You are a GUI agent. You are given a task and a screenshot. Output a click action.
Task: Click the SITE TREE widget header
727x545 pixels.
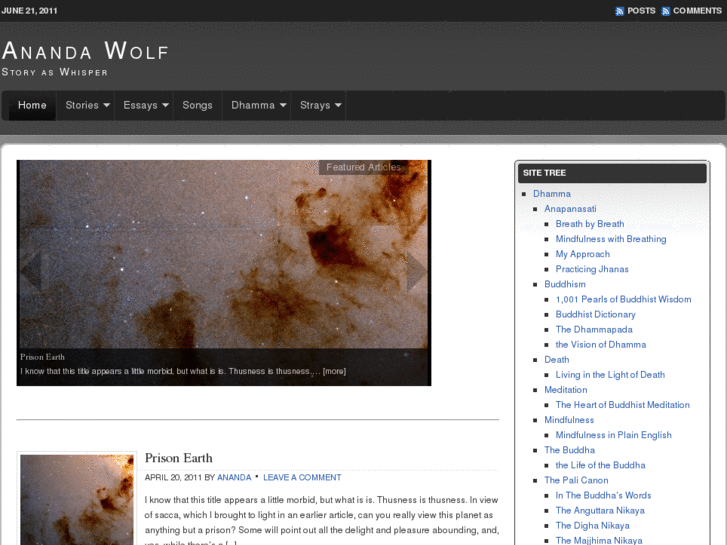(612, 173)
